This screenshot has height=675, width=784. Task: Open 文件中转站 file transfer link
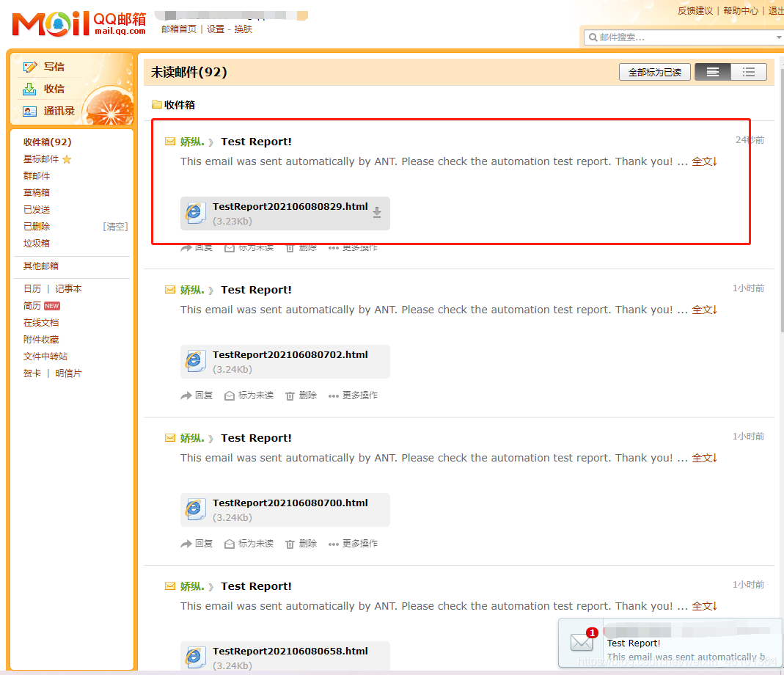(x=45, y=357)
